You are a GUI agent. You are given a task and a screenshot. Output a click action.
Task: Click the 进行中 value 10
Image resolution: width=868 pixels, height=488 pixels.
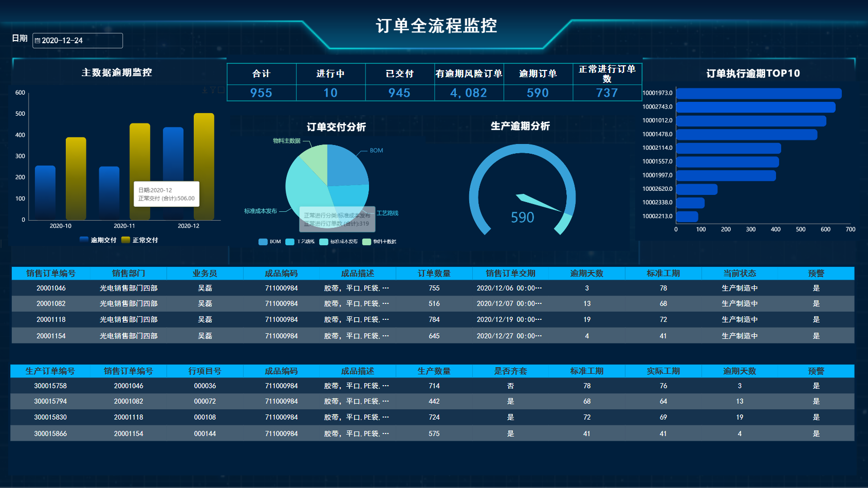coord(330,93)
